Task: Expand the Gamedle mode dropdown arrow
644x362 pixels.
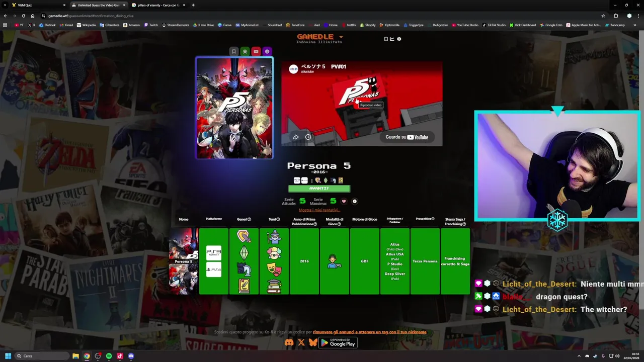Action: [x=341, y=37]
